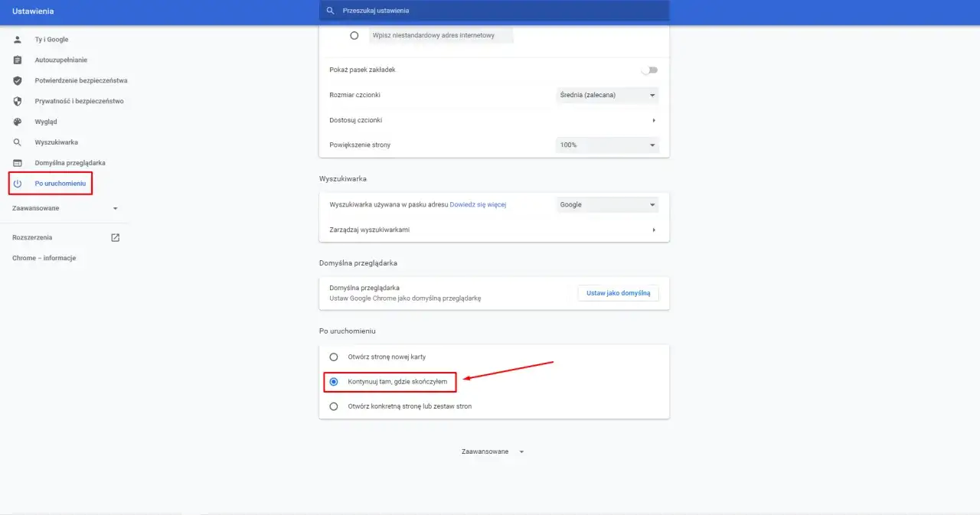Image resolution: width=980 pixels, height=515 pixels.
Task: Select Otwórz stronę nowej karty option
Action: coord(334,357)
